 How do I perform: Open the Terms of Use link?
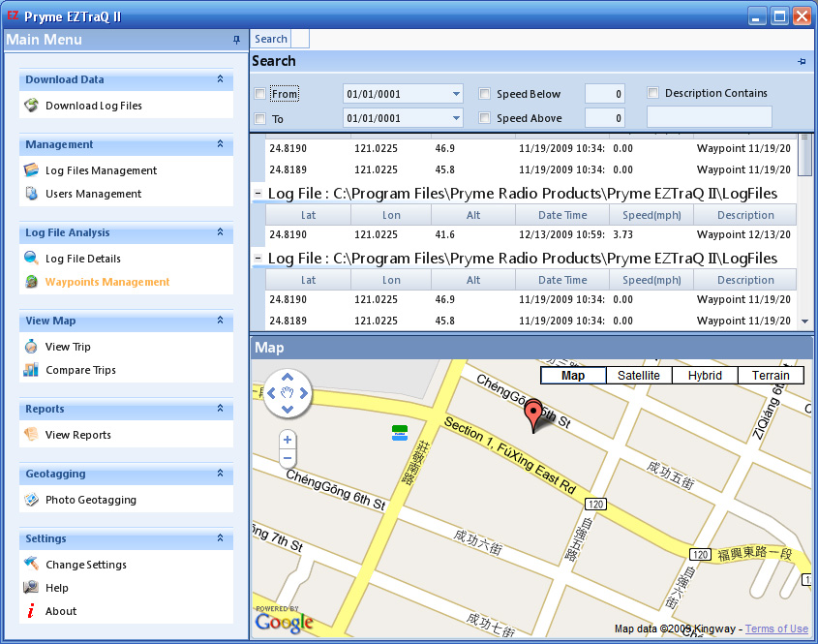click(x=776, y=629)
